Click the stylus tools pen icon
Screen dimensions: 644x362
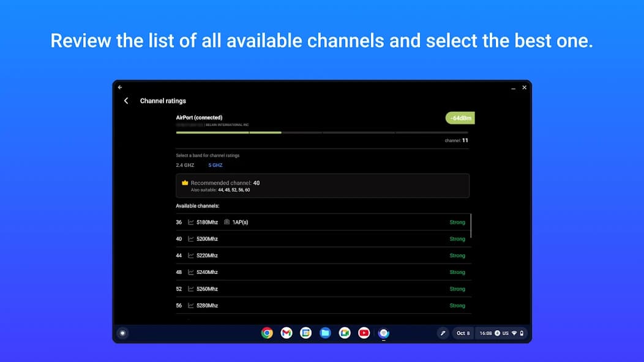pyautogui.click(x=443, y=333)
